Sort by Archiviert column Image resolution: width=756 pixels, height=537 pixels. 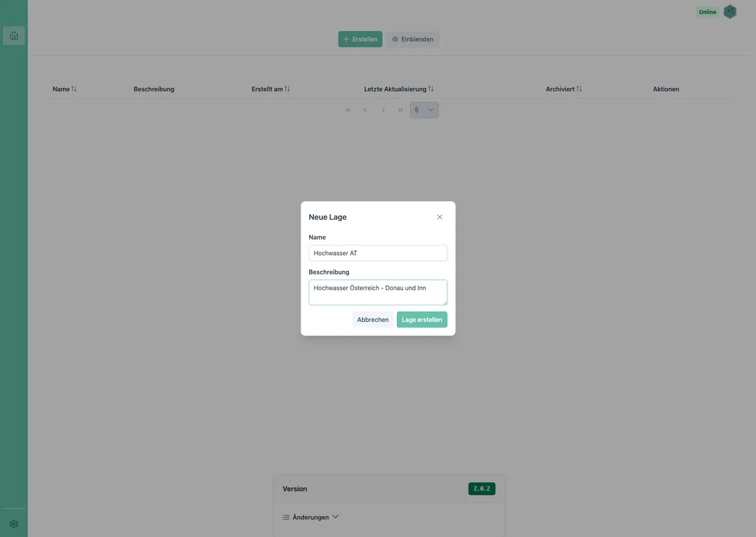564,89
